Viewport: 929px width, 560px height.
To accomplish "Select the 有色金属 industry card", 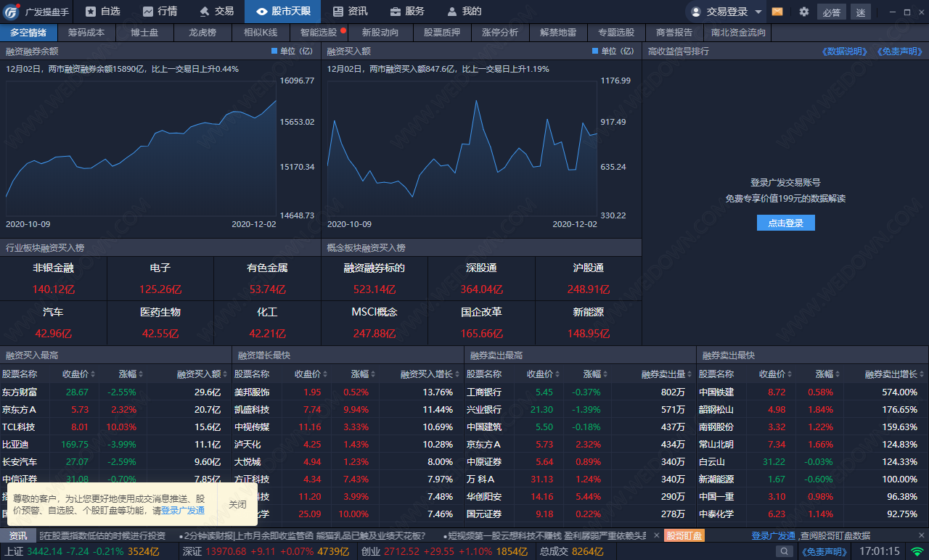I will pyautogui.click(x=267, y=278).
